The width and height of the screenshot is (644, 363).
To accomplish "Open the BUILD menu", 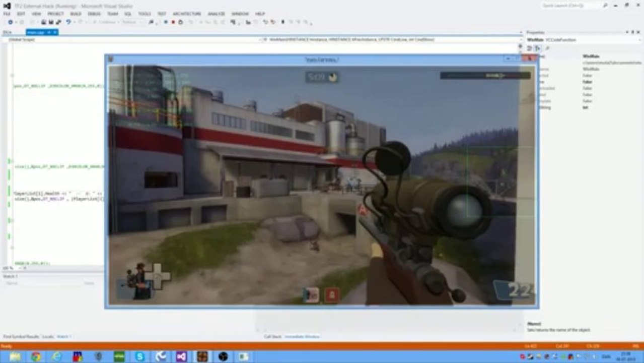I will pos(76,14).
